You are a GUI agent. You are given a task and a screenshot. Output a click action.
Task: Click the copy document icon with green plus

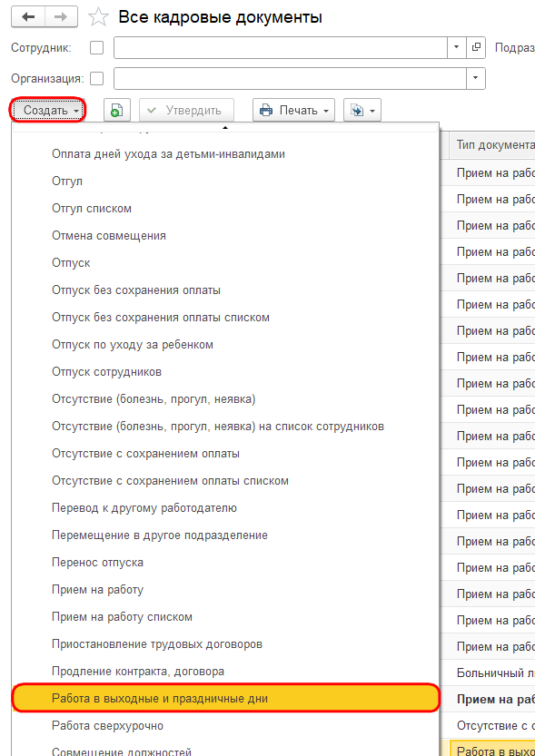[x=117, y=111]
